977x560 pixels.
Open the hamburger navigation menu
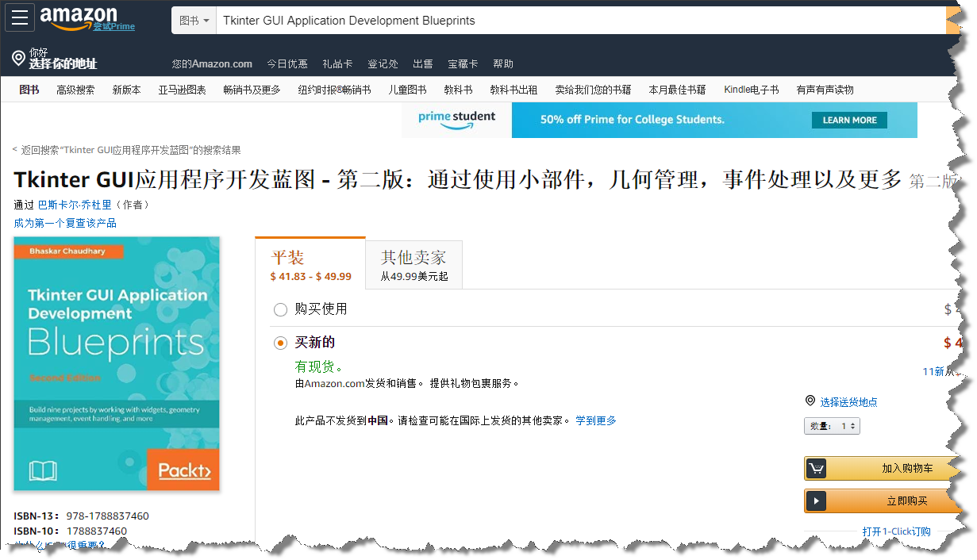[x=19, y=17]
